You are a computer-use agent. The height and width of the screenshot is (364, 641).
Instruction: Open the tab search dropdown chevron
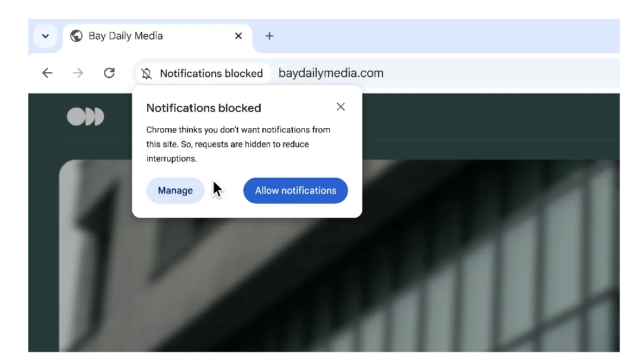pos(46,36)
